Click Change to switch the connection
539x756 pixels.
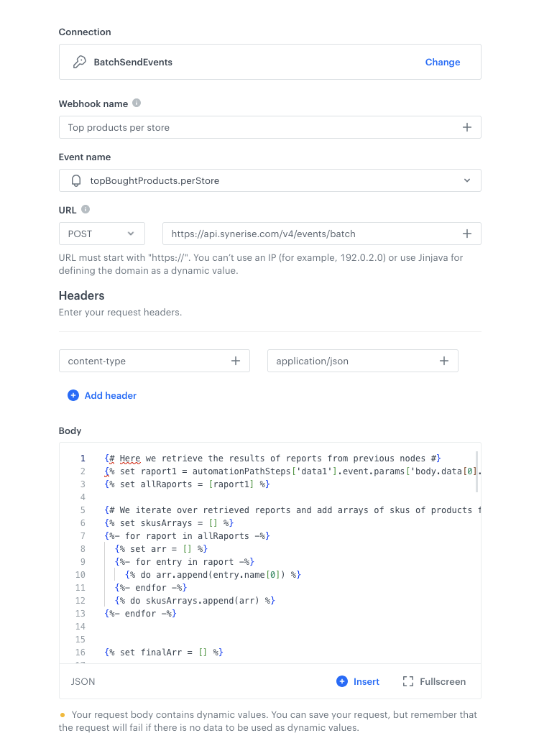coord(443,62)
